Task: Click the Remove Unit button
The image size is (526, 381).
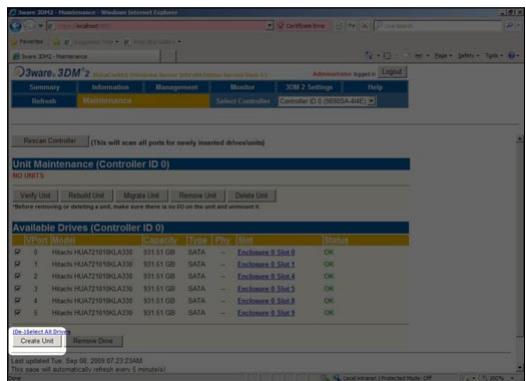Action: pyautogui.click(x=198, y=196)
